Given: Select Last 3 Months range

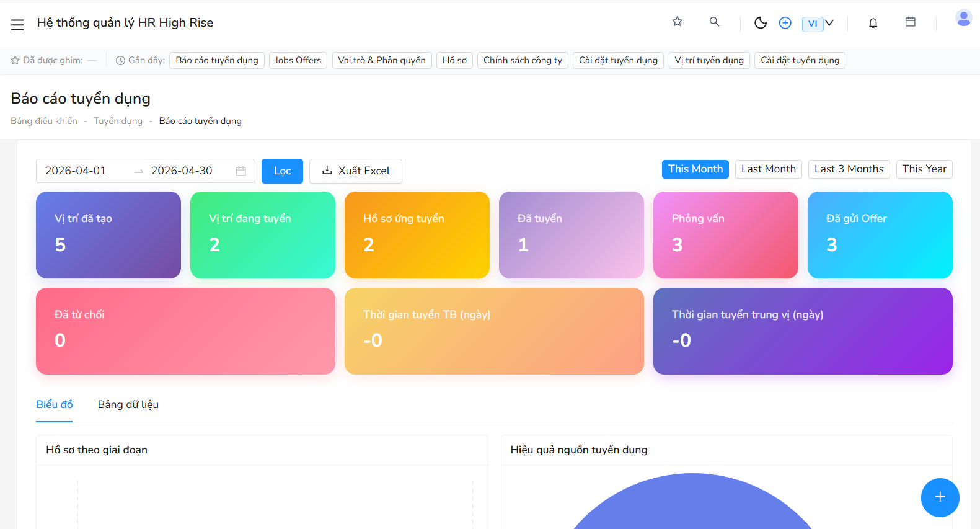Looking at the screenshot, I should coord(849,169).
